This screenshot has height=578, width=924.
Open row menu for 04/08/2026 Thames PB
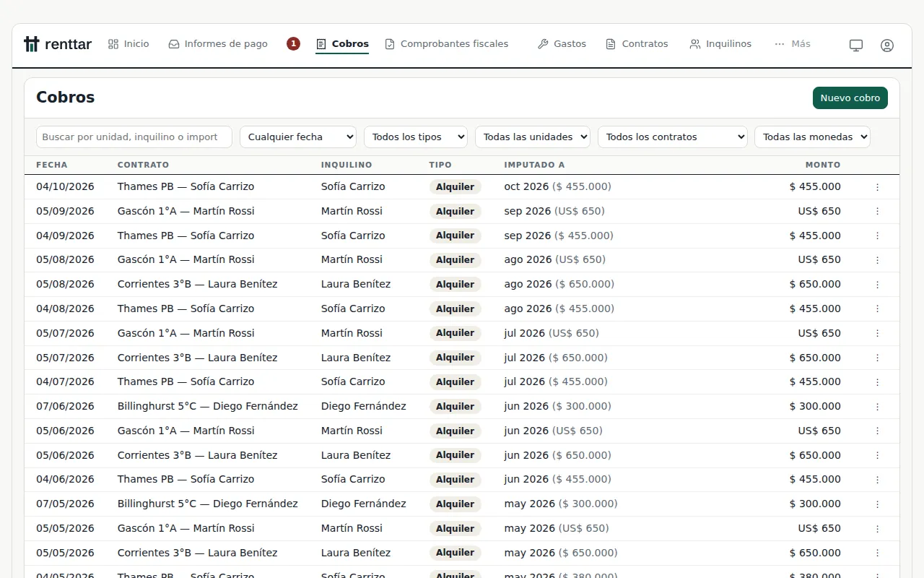(878, 309)
